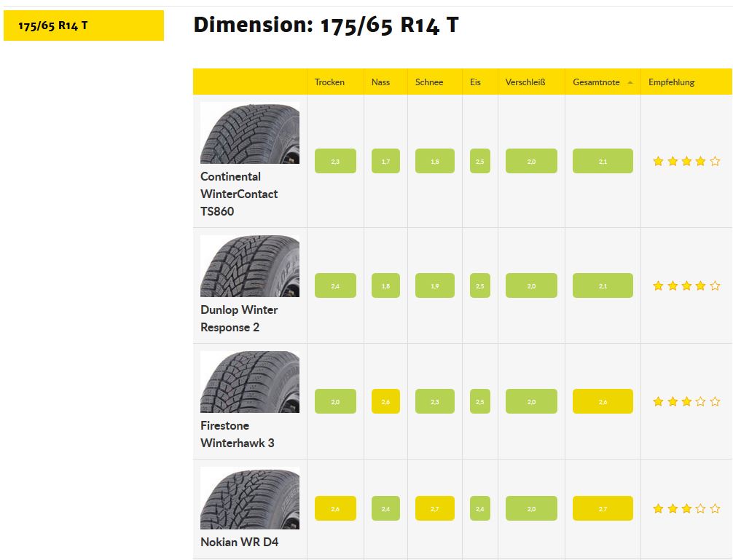Click Nokian yellow Schnee score 2,7
This screenshot has height=560, width=733.
435,508
